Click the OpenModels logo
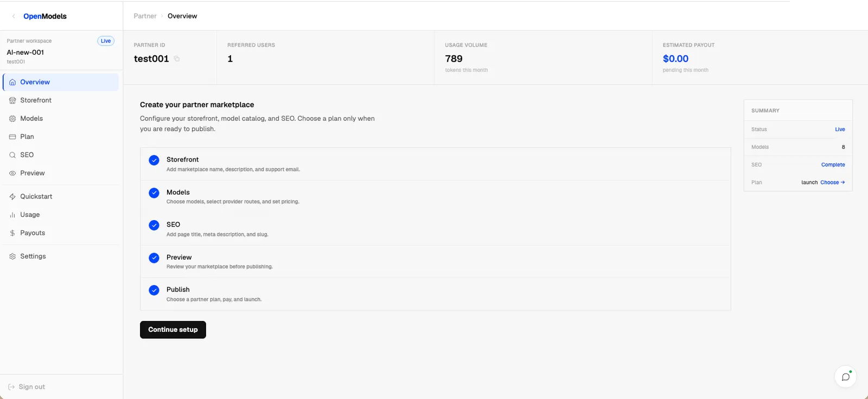 coord(45,16)
